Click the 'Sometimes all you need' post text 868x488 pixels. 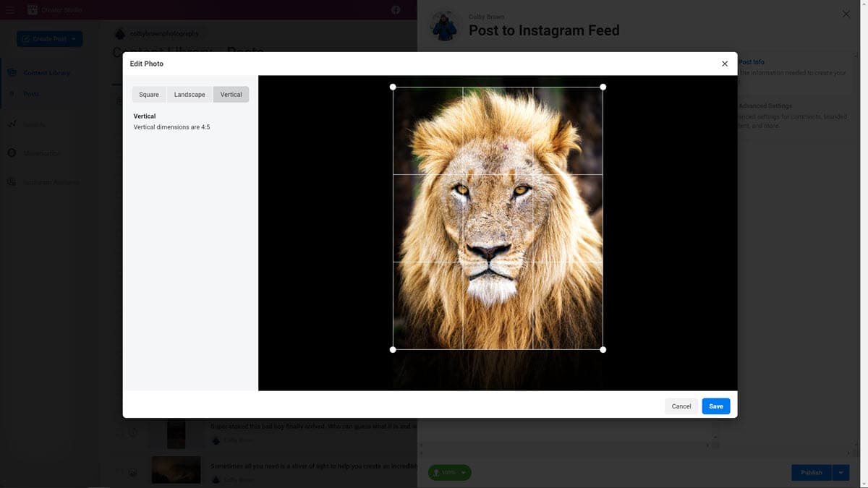313,466
